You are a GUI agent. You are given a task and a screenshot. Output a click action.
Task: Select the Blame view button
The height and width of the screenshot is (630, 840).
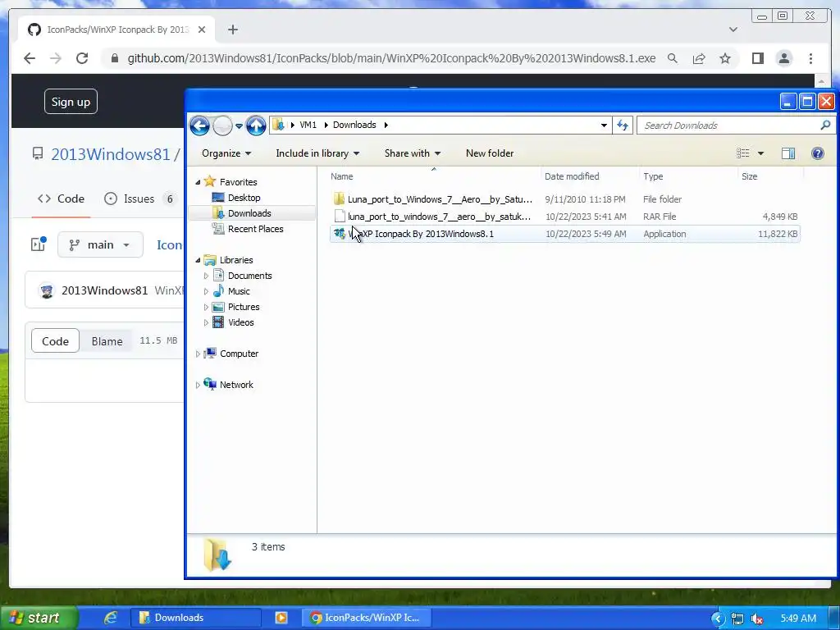point(107,341)
